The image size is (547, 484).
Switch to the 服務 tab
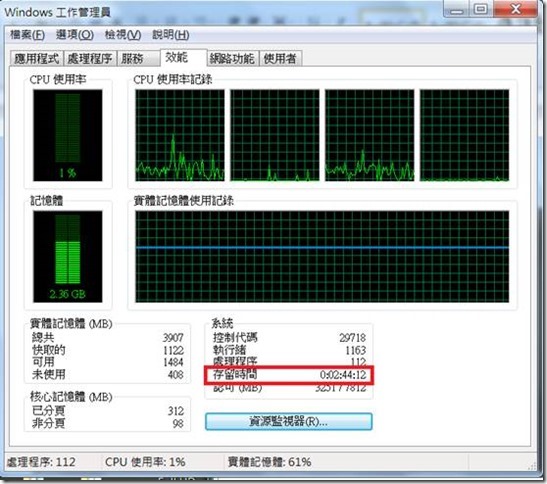[138, 59]
